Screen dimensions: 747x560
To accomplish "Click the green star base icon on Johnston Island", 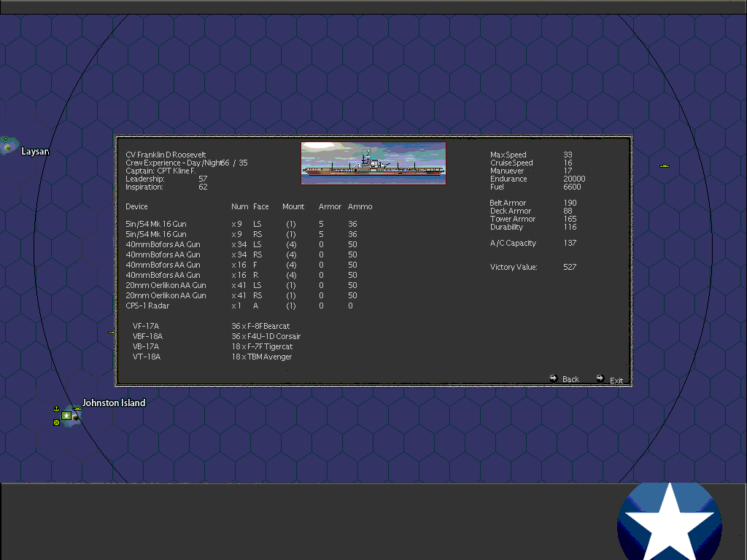I will tap(66, 416).
